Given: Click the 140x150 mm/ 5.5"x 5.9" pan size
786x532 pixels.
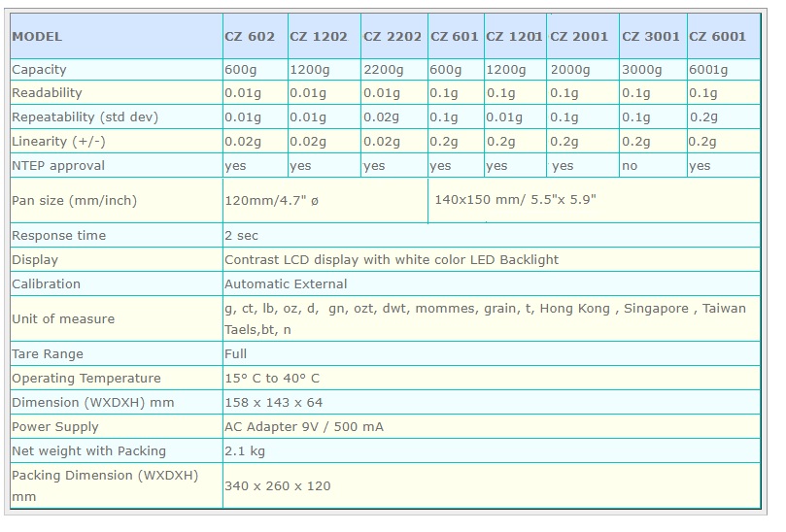Looking at the screenshot, I should coord(515,200).
